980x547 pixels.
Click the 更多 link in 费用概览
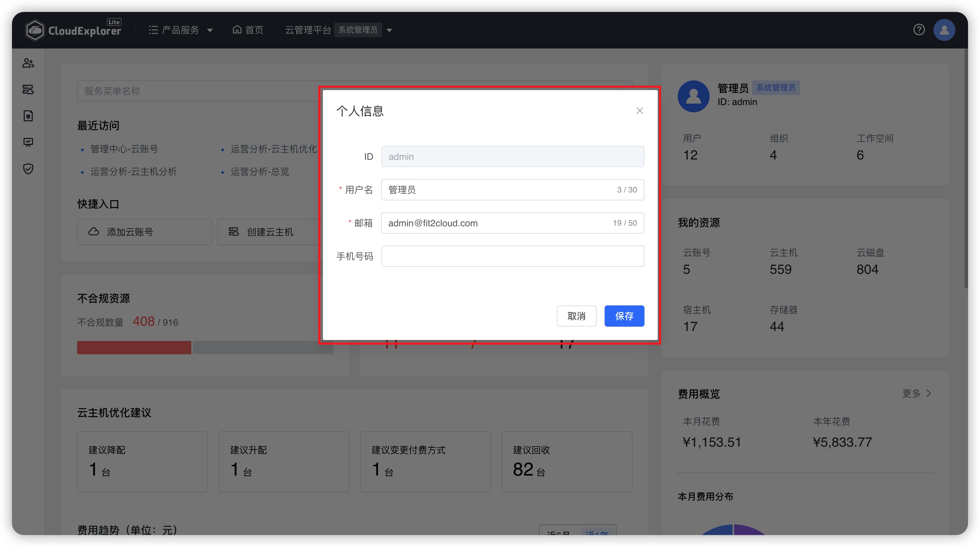[912, 393]
